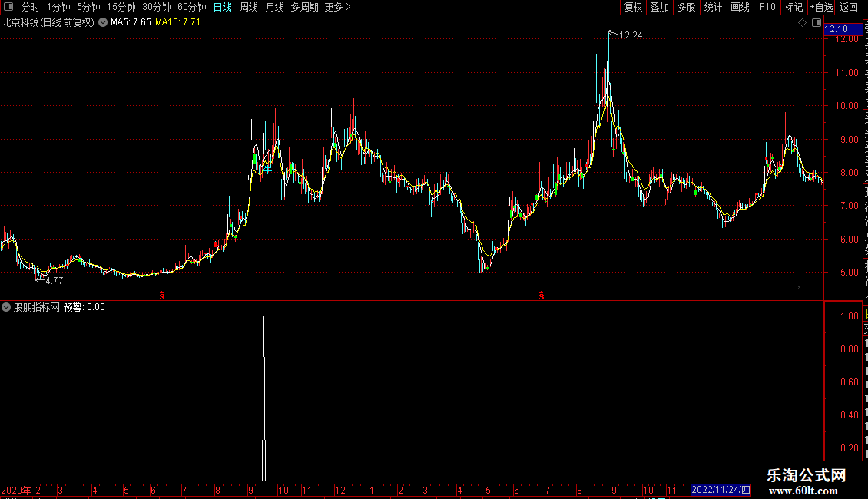The height and width of the screenshot is (499, 868).
Task: Open the MA indicator settings circle icon
Action: point(103,22)
